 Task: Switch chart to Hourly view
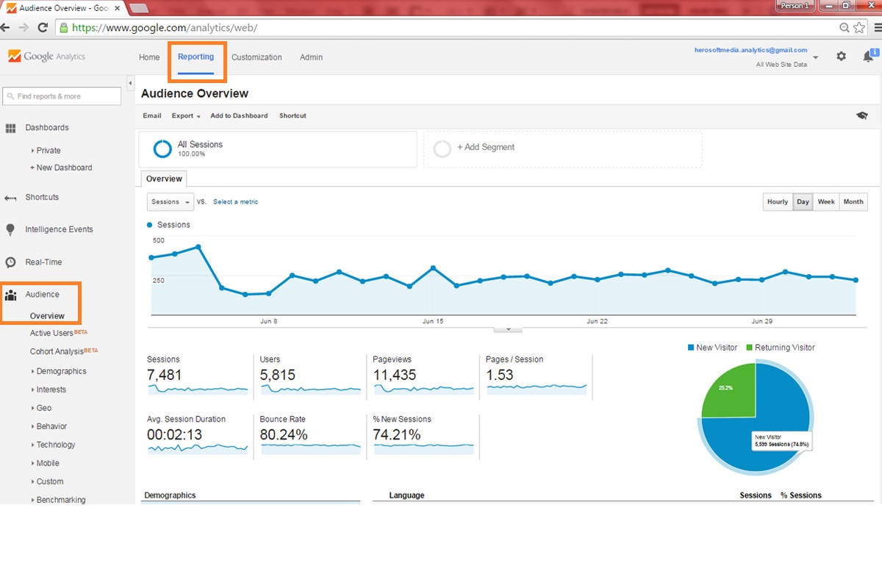click(x=777, y=202)
